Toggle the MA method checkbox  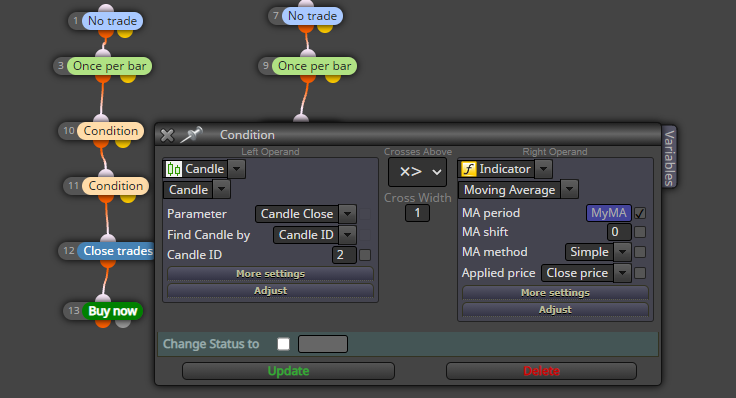point(640,252)
